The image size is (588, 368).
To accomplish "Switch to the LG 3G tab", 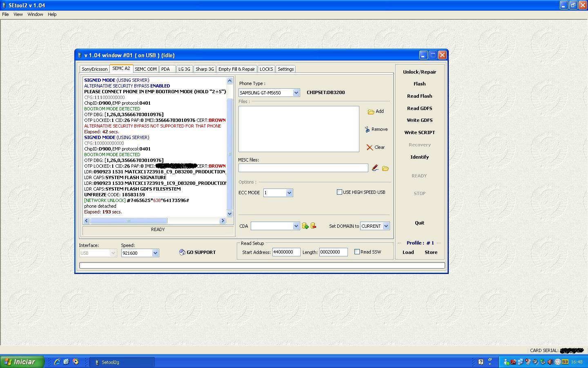I will click(x=184, y=69).
